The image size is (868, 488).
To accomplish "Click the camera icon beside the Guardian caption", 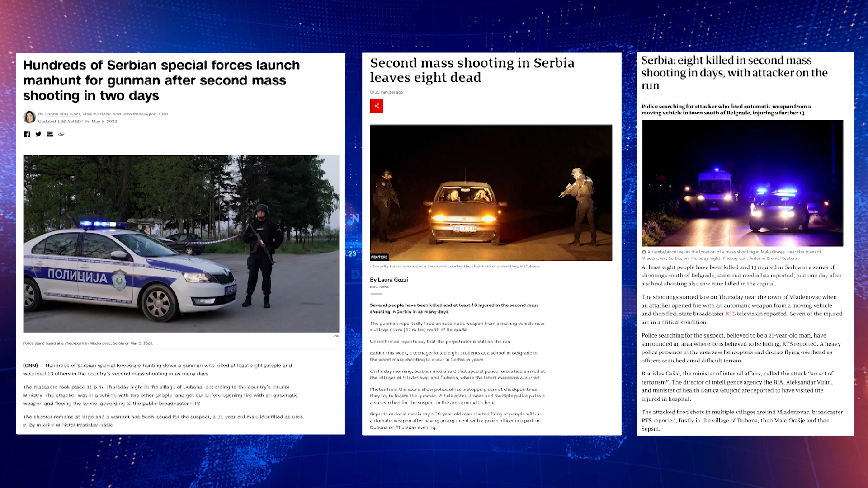I will point(644,252).
